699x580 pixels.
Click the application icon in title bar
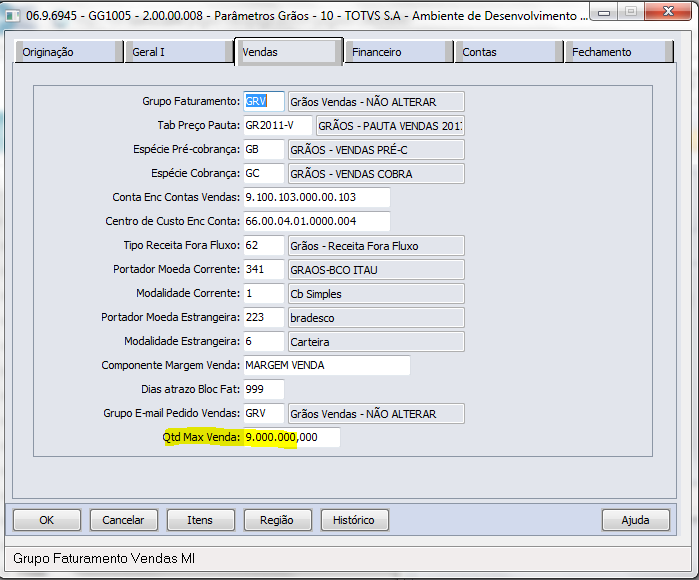point(12,15)
